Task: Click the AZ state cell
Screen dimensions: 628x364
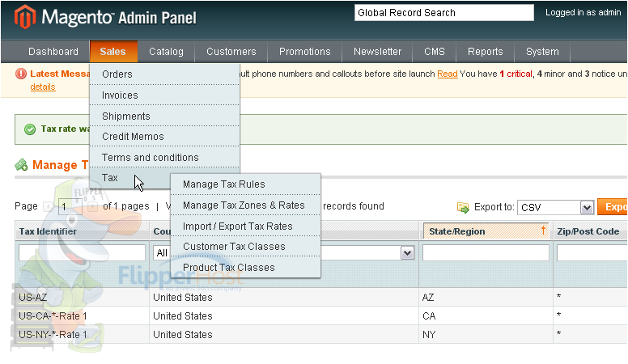Action: (x=428, y=298)
